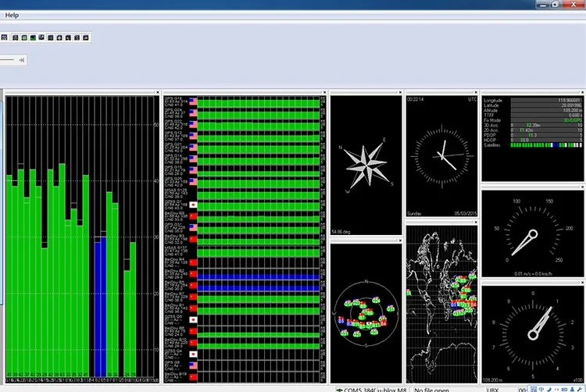Click the Longitude value field

pos(546,101)
